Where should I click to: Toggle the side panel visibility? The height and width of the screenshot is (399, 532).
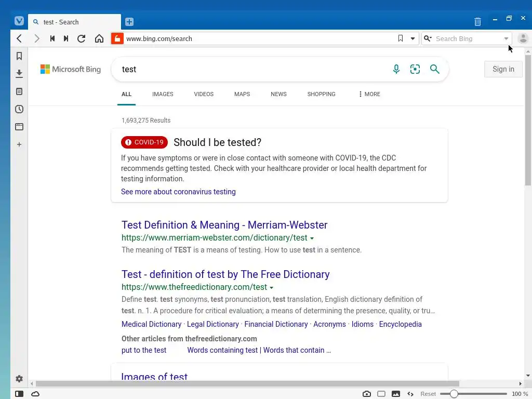[19, 394]
